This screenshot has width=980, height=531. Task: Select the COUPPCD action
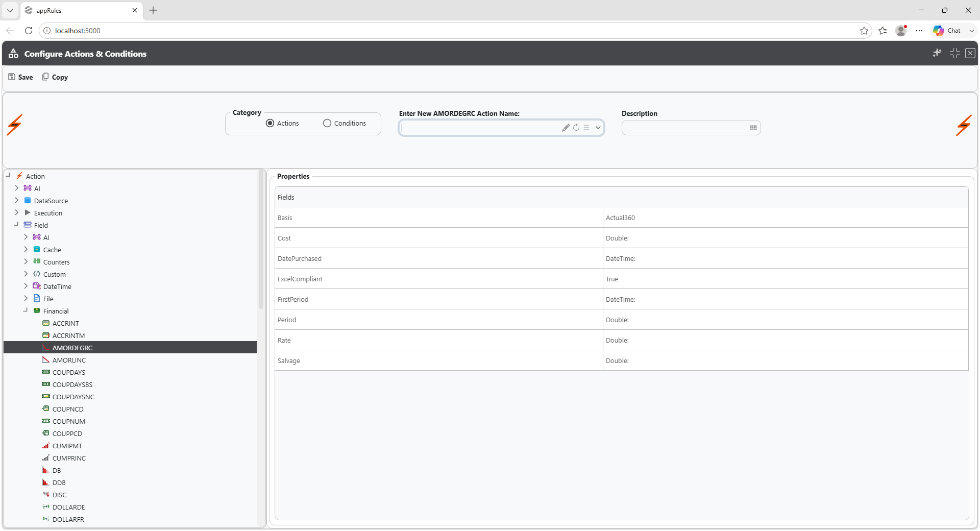point(67,433)
